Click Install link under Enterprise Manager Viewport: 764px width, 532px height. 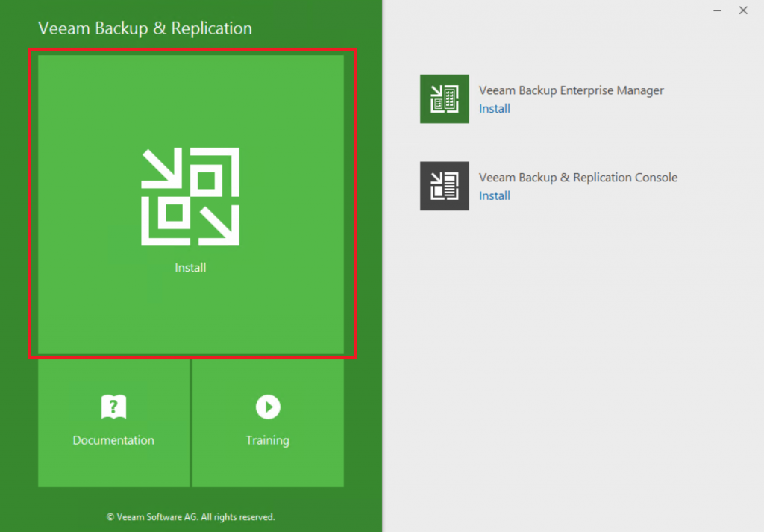tap(495, 109)
